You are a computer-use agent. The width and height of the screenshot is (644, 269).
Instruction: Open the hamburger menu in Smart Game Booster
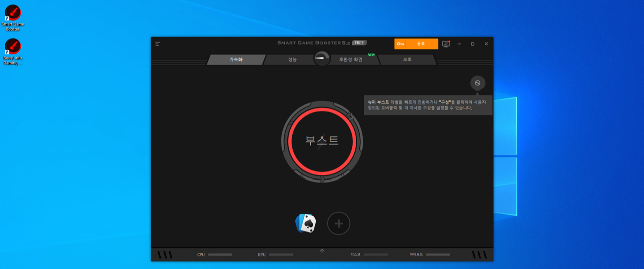click(158, 44)
